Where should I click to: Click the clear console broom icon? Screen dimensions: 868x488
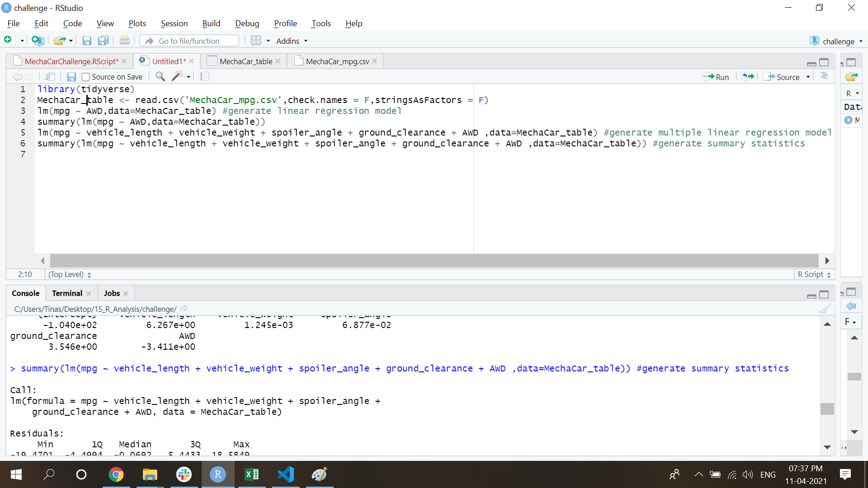(825, 309)
